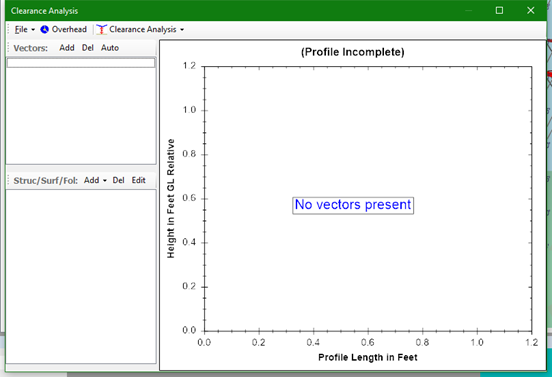Open the File menu
This screenshot has width=552, height=377.
coord(21,30)
